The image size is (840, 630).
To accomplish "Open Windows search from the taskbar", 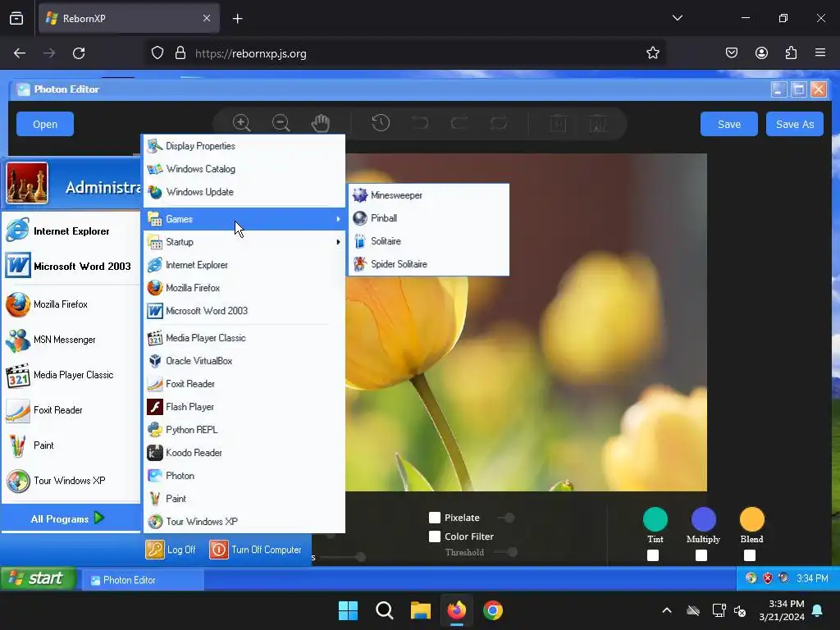I will tap(384, 610).
